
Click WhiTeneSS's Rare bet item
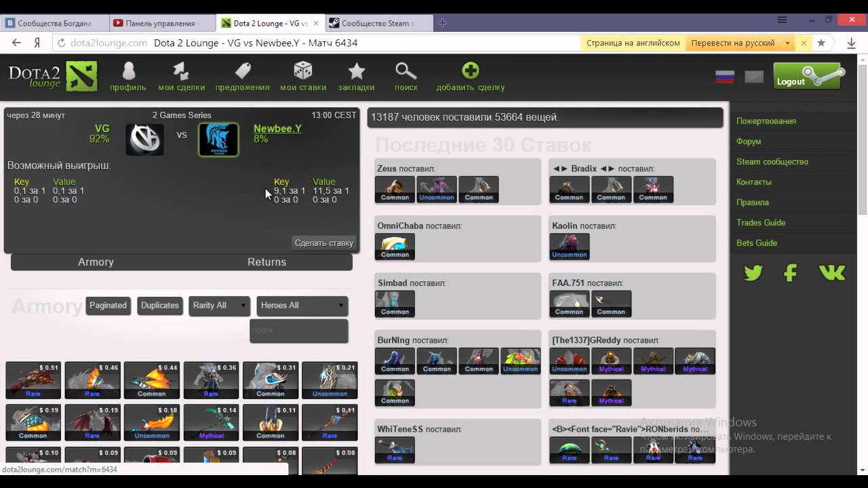(x=395, y=450)
